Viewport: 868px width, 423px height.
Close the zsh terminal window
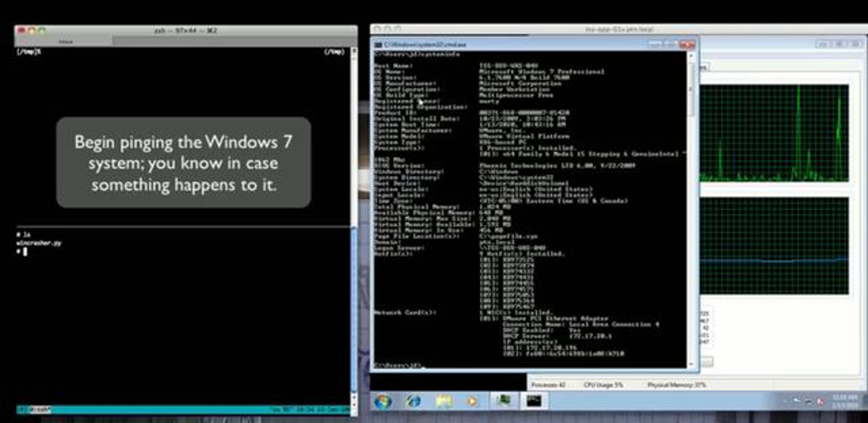click(21, 30)
